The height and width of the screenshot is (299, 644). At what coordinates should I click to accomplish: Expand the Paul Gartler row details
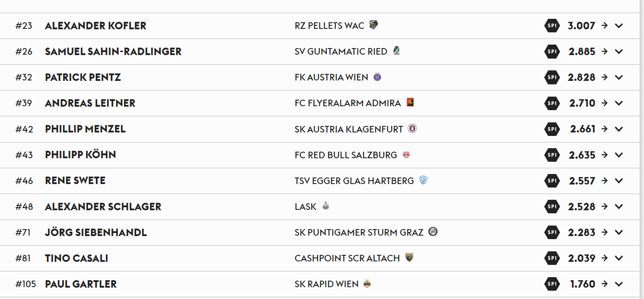619,284
